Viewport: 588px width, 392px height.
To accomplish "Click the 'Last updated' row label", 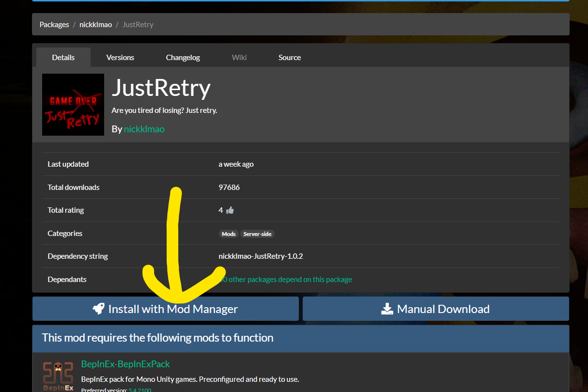I will (68, 164).
